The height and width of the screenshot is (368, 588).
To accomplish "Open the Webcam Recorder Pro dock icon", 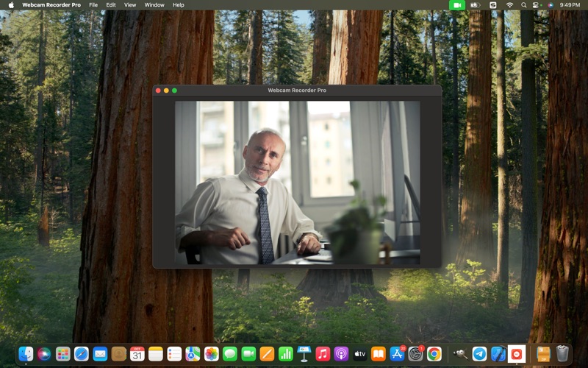I will click(517, 354).
